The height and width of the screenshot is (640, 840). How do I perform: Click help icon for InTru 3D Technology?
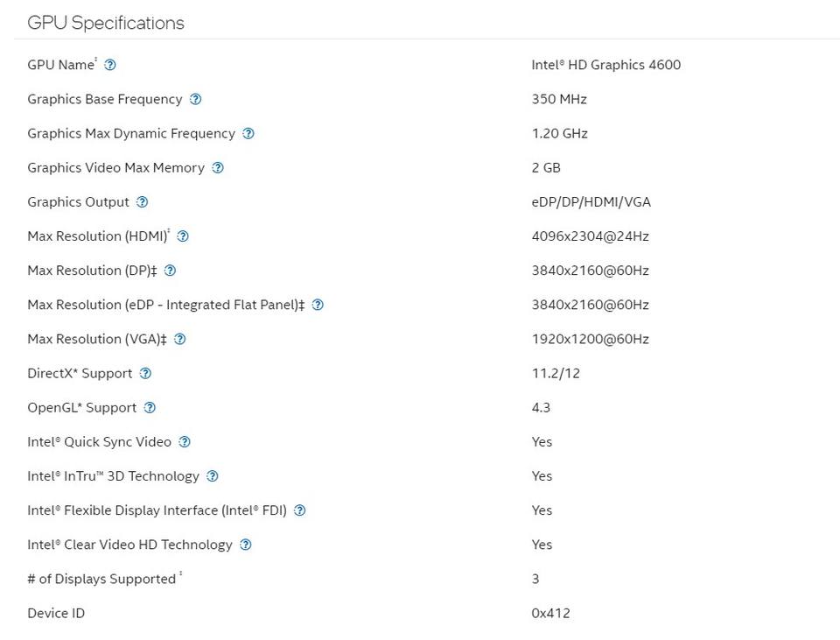(x=213, y=475)
